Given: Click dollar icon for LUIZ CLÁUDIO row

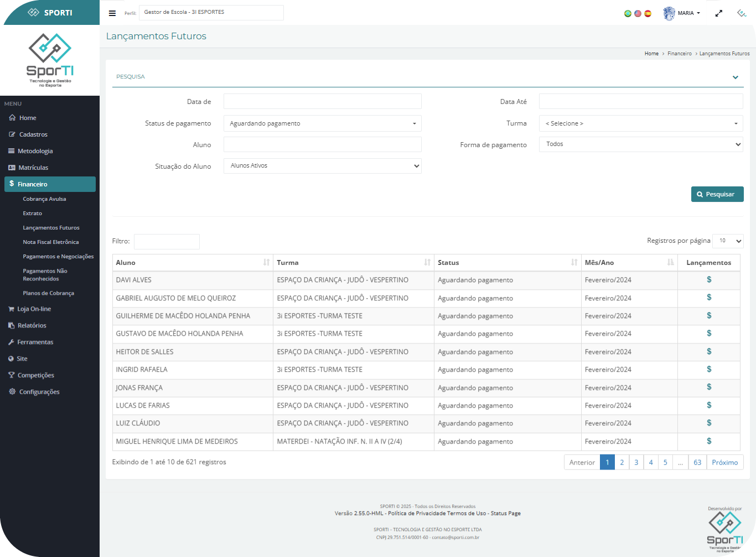Looking at the screenshot, I should [x=708, y=423].
